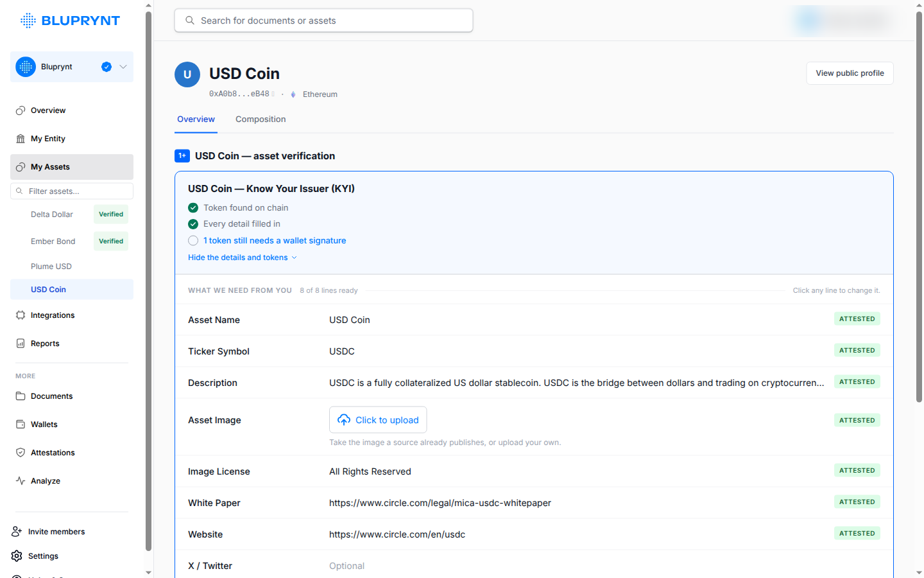The height and width of the screenshot is (578, 924).
Task: Open the Attestations page
Action: [x=72, y=453]
